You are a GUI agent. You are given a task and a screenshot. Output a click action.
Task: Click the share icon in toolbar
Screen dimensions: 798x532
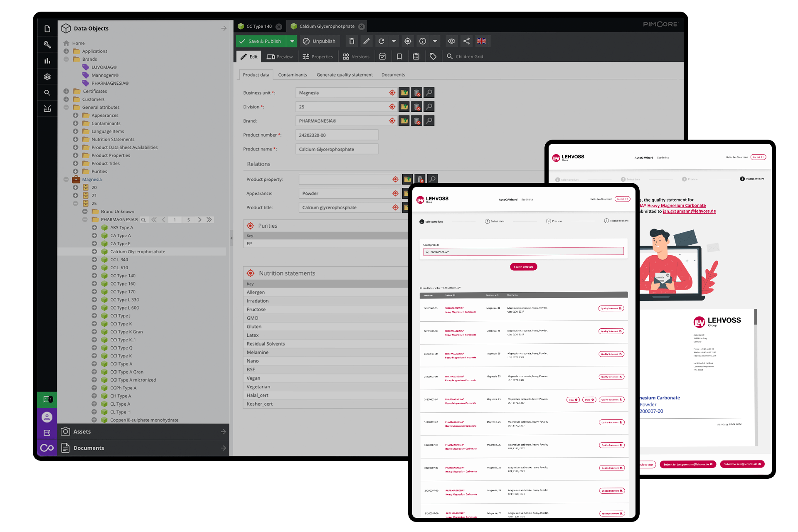[x=466, y=41]
